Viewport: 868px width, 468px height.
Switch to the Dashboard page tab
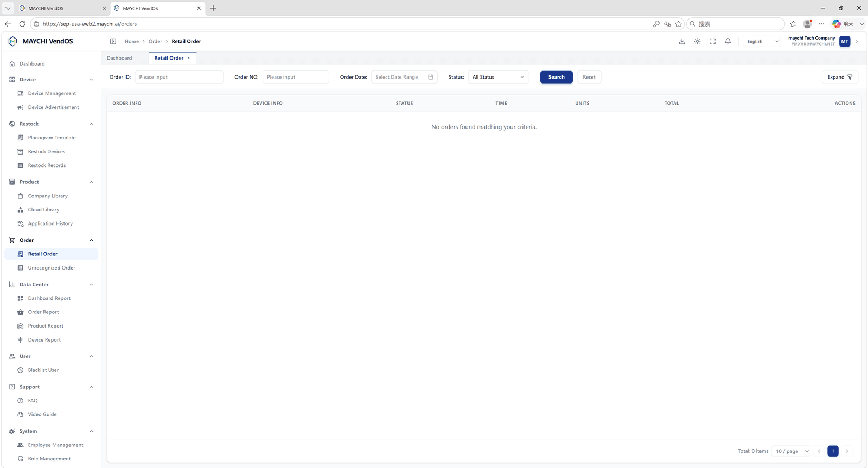click(119, 58)
